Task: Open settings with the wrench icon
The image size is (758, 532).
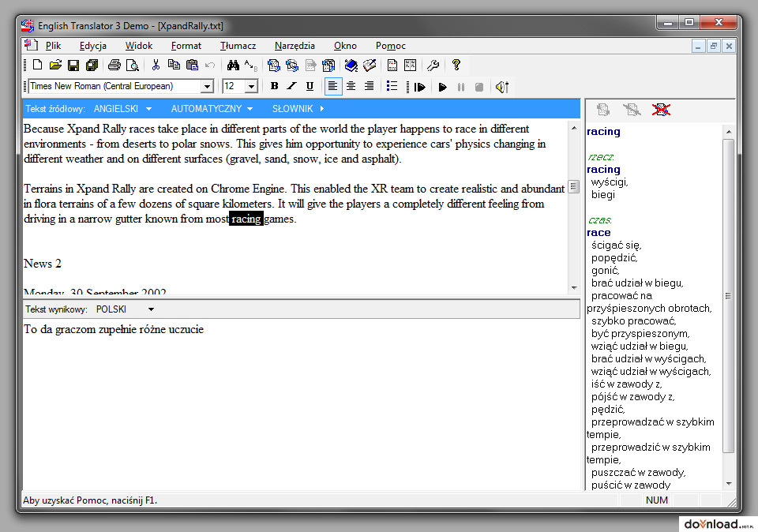Action: [x=433, y=65]
